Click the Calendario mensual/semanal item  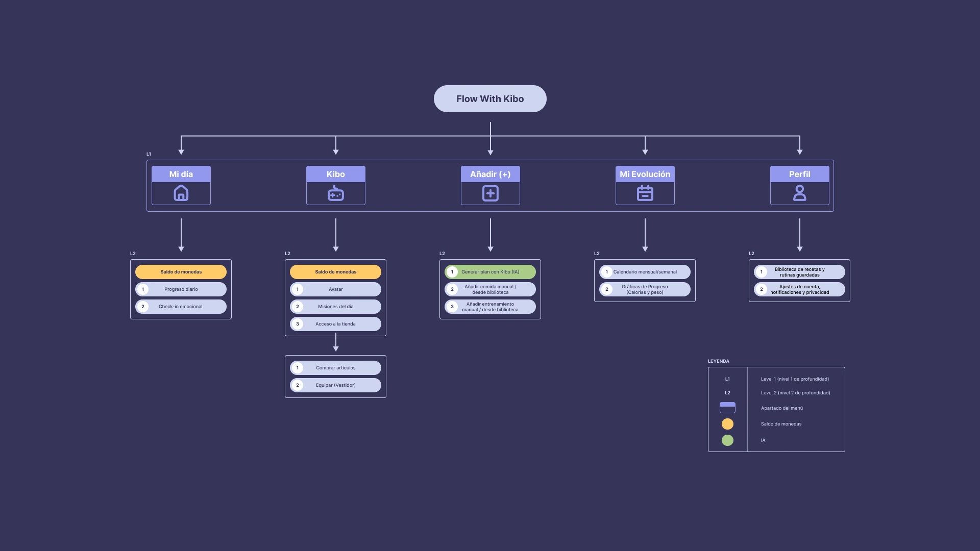tap(645, 272)
